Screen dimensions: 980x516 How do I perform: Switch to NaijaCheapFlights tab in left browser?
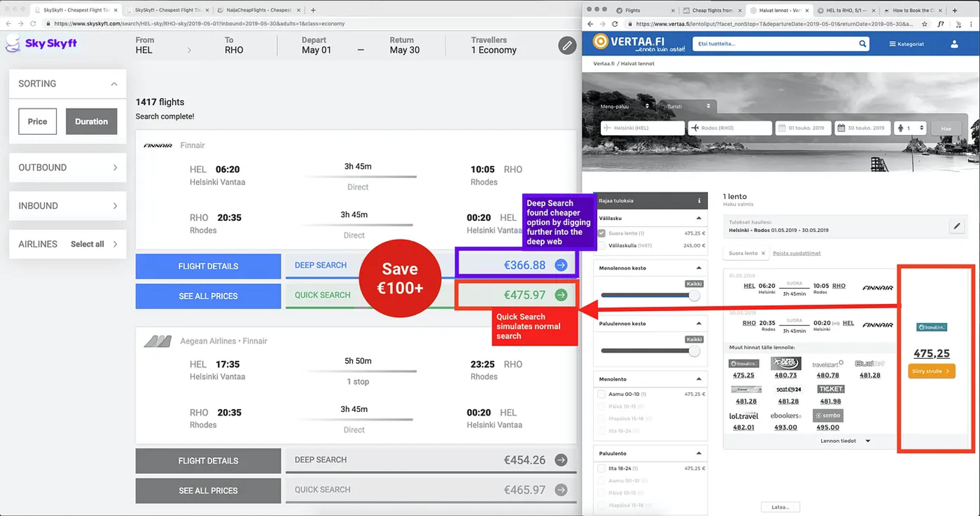pos(259,10)
